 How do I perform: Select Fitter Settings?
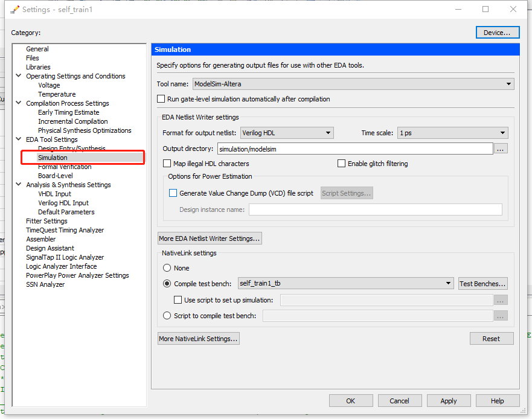coord(46,221)
